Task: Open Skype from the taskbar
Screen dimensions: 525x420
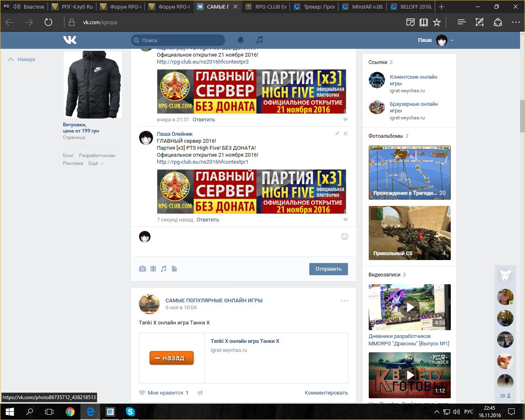Action: pos(130,411)
